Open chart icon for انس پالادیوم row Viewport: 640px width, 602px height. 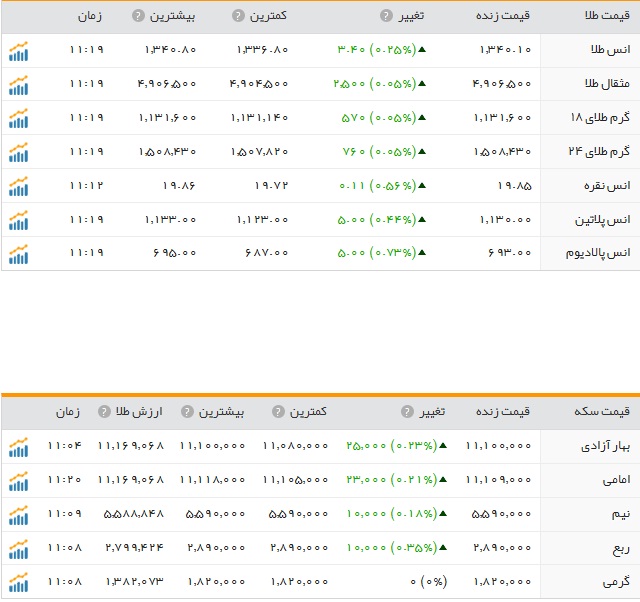coord(18,254)
